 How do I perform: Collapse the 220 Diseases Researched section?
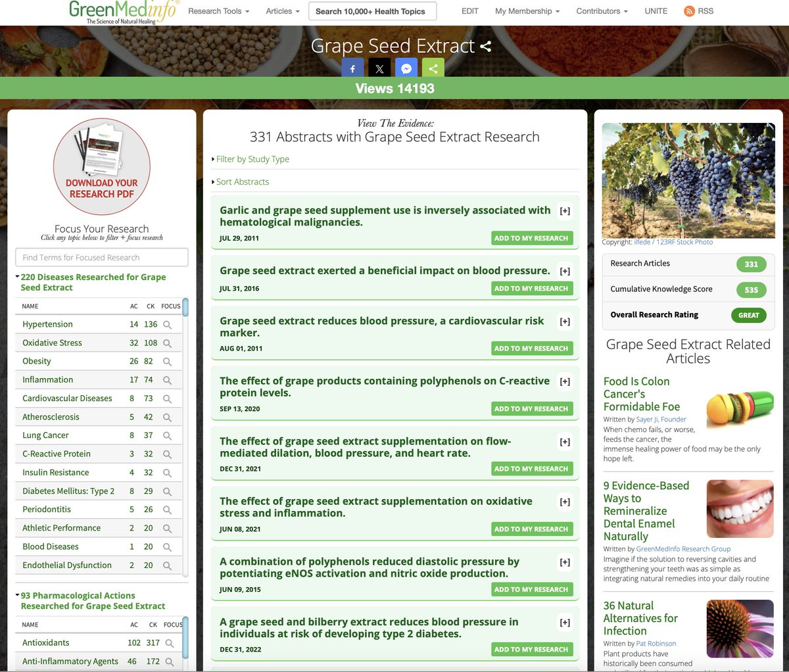[18, 277]
